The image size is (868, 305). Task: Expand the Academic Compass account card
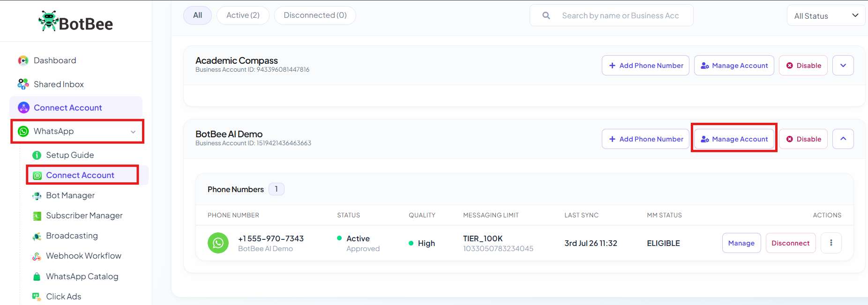pyautogui.click(x=843, y=66)
